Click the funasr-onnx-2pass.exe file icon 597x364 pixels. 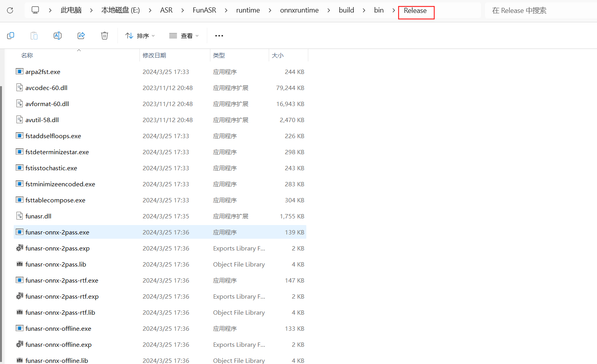pos(20,232)
